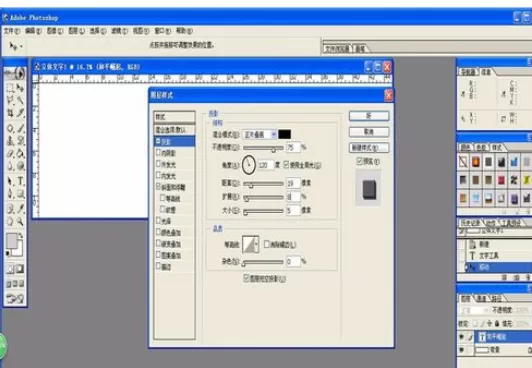Image resolution: width=532 pixels, height=368 pixels.
Task: Click the 距离 distance slider
Action: [x=263, y=183]
